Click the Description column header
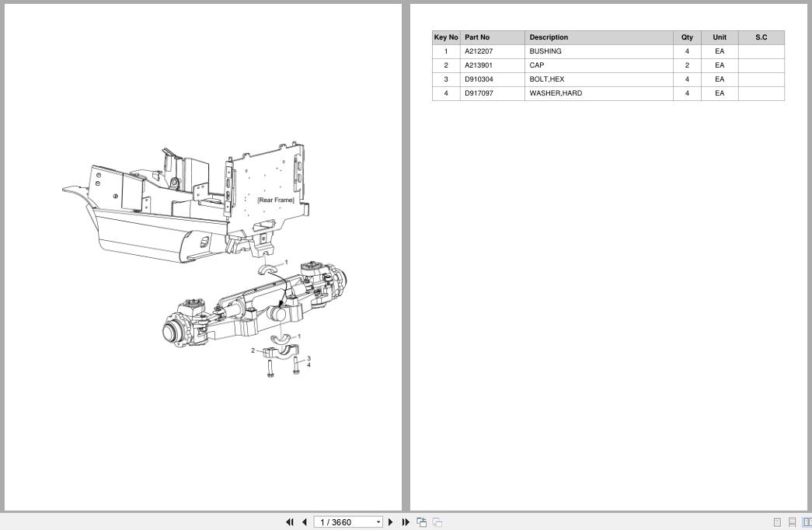Image resolution: width=812 pixels, height=530 pixels. point(598,37)
